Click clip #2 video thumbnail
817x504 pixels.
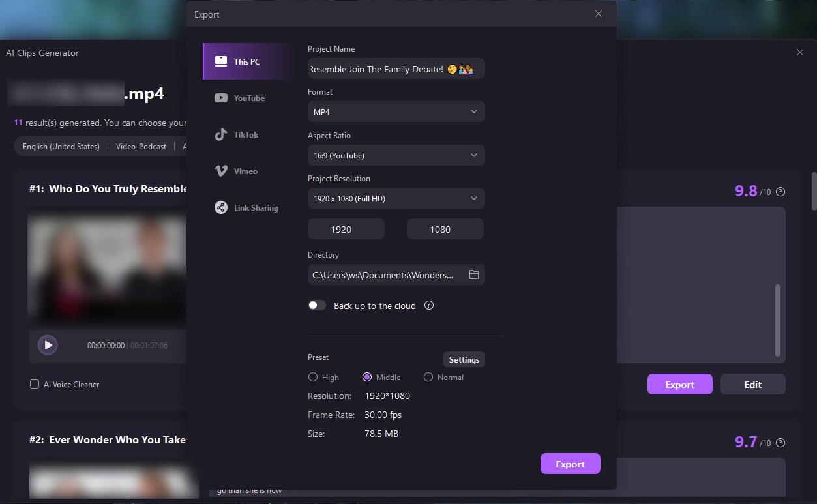click(x=113, y=479)
